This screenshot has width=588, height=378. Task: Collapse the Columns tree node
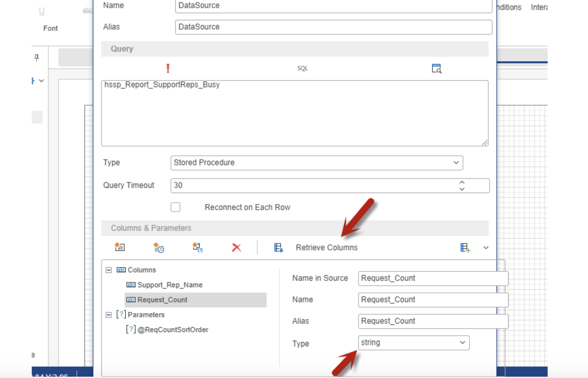[x=108, y=270]
